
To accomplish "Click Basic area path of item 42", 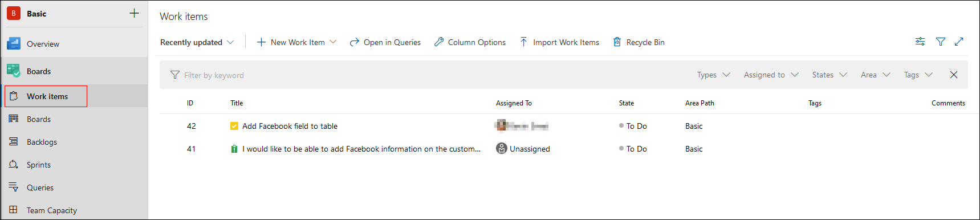I will pos(694,126).
